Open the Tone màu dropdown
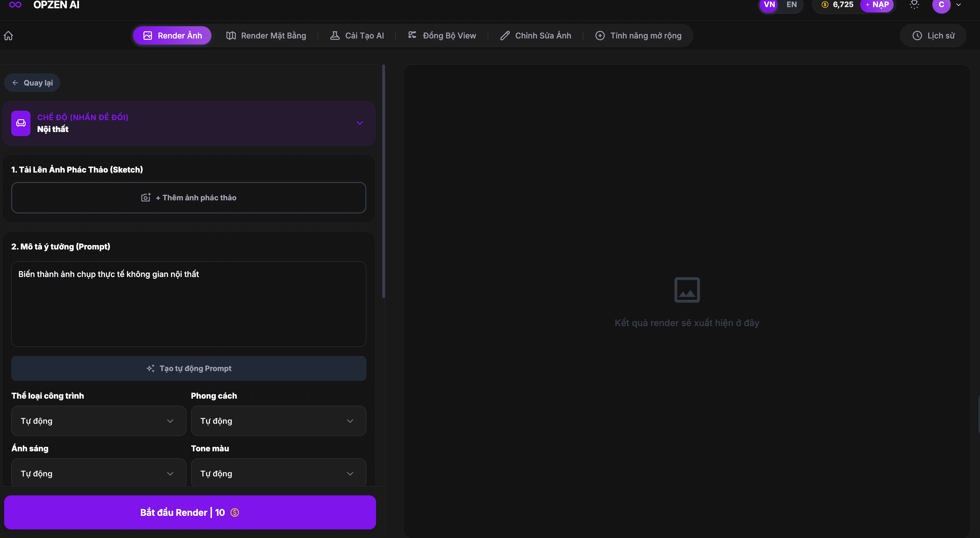980x538 pixels. (x=278, y=473)
